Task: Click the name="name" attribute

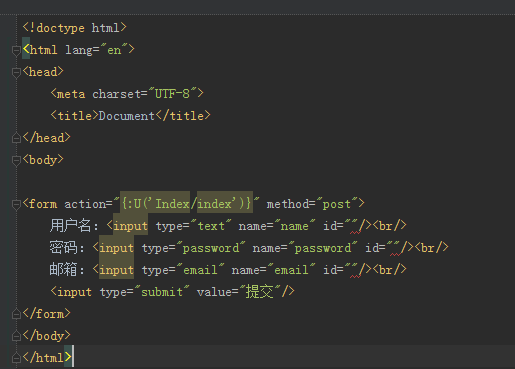Action: point(277,226)
